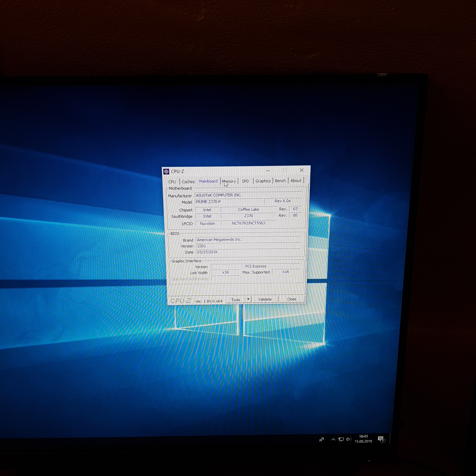Viewport: 476px width, 476px height.
Task: Open the Memory tab
Action: [229, 181]
